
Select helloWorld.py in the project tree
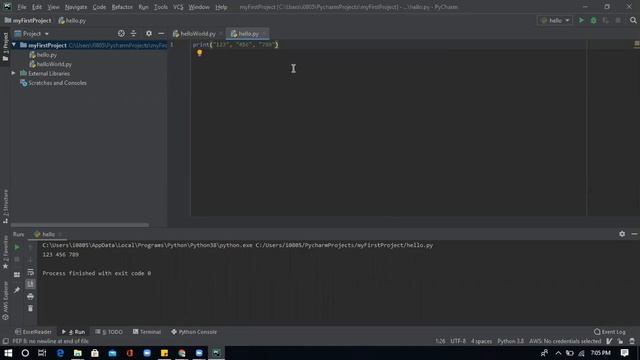coord(54,64)
